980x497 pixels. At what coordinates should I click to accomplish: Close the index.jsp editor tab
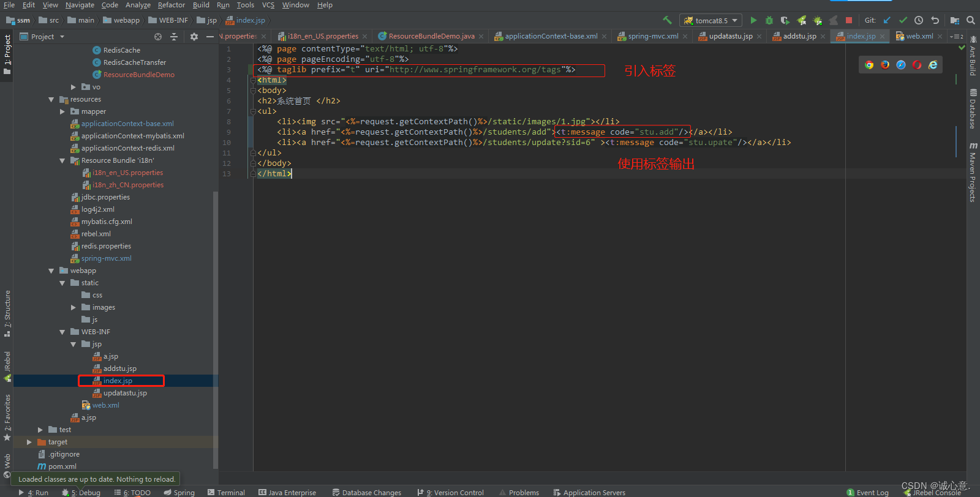[883, 37]
